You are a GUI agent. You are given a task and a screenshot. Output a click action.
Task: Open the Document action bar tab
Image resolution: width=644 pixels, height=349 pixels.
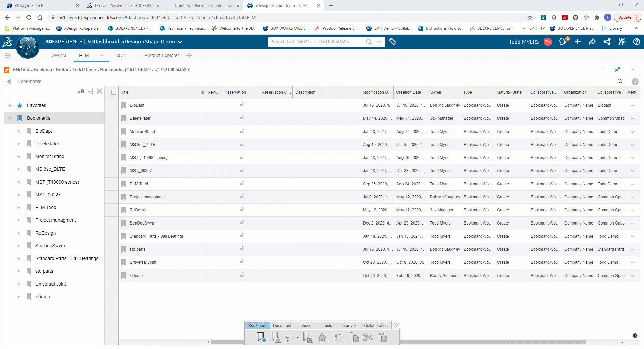[x=282, y=325]
